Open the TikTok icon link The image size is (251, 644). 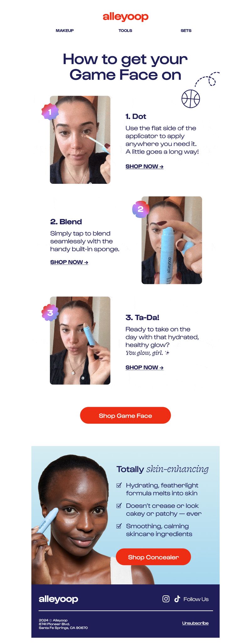point(177,599)
